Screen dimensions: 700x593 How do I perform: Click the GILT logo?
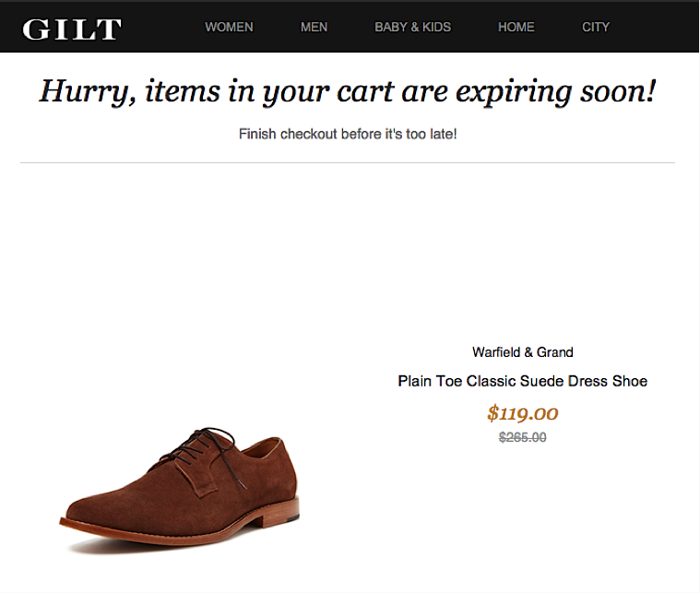71,28
